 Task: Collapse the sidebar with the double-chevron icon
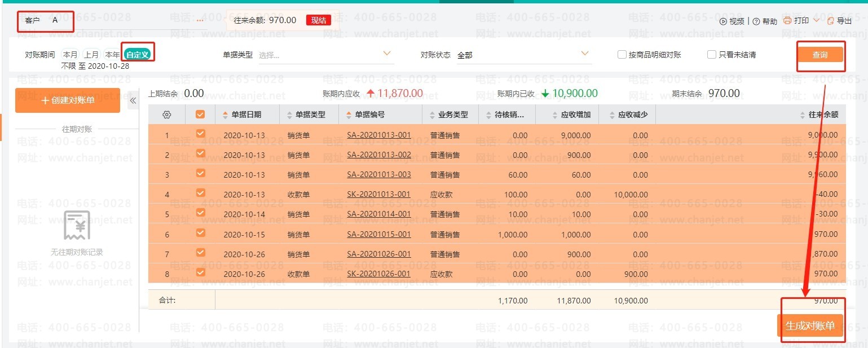pos(133,101)
